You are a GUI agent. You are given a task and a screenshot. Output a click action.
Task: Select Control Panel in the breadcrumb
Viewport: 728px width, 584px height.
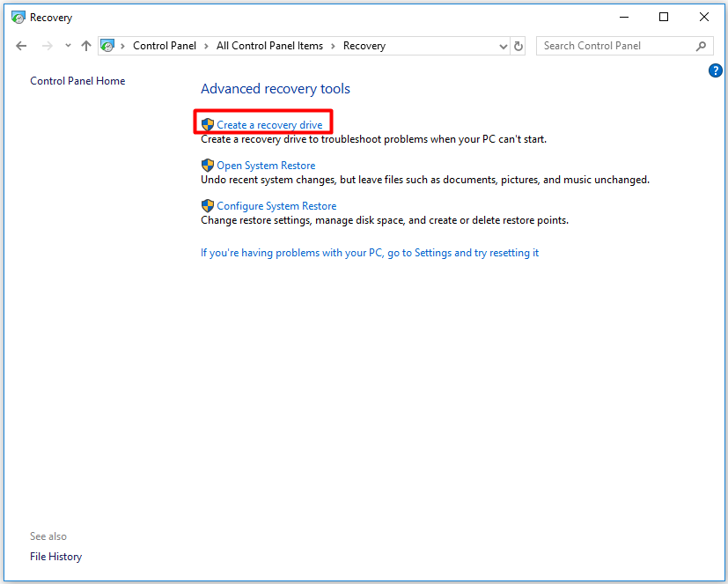[165, 46]
